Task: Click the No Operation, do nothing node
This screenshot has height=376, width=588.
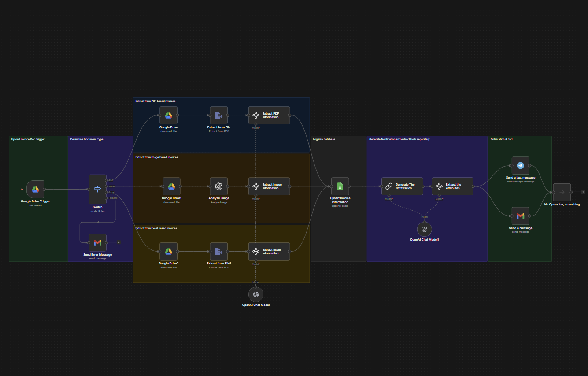Action: point(562,192)
